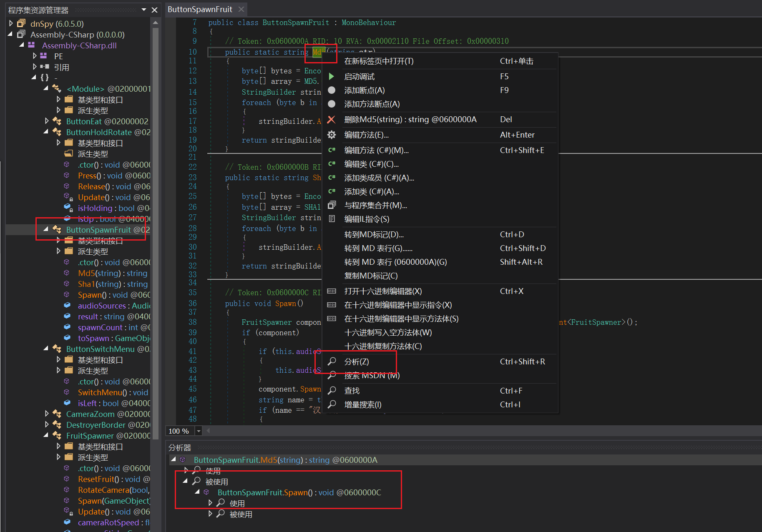Open the 100 % zoom dropdown
The height and width of the screenshot is (532, 762).
coord(199,431)
